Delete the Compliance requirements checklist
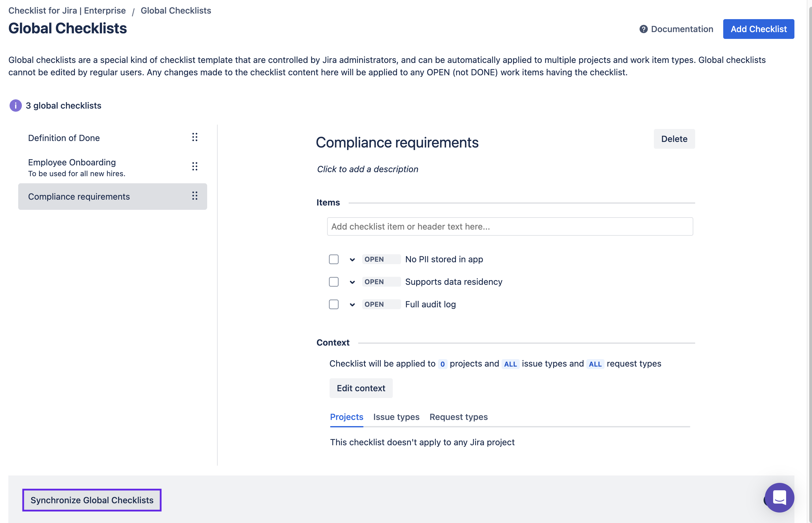Screen dimensions: 812x523 (x=674, y=139)
